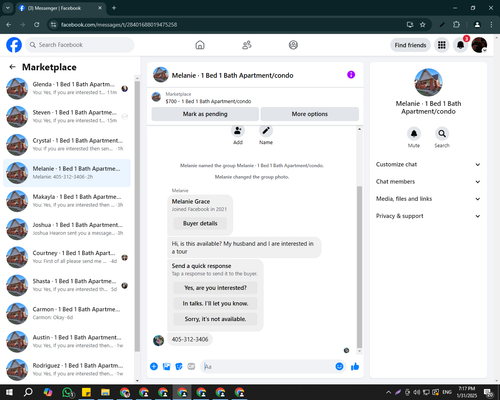This screenshot has height=400, width=500.
Task: Open Makayla's apartment conversation
Action: [67, 201]
